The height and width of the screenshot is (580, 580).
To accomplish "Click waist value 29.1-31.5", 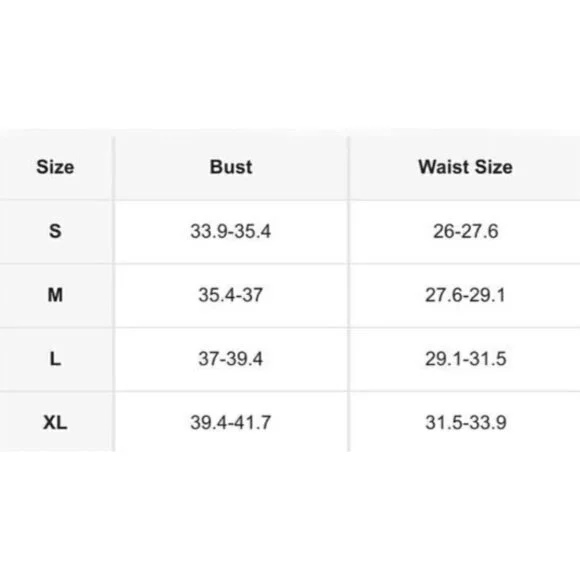I will [466, 359].
